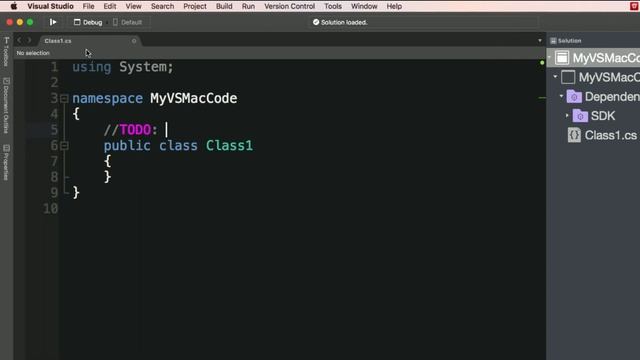Click the Solution panel header
The width and height of the screenshot is (640, 360).
(x=566, y=41)
